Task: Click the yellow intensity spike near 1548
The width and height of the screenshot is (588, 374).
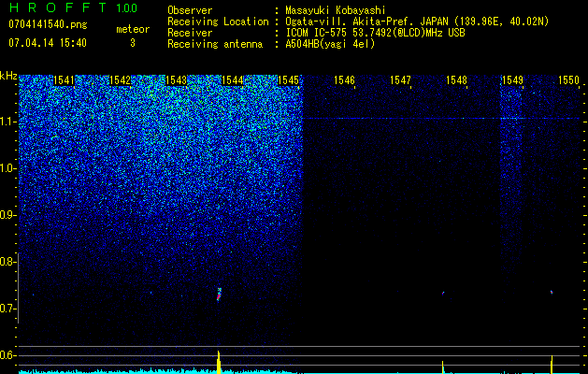Action: click(443, 367)
